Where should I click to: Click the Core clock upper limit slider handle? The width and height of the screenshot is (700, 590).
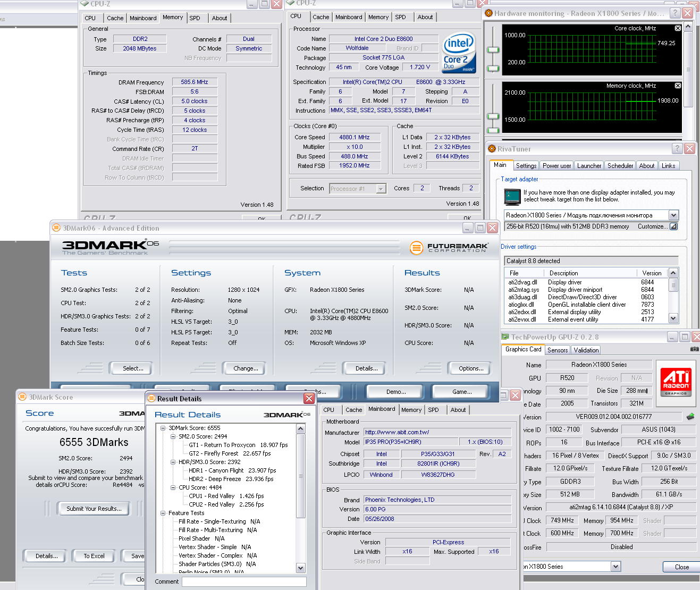click(x=494, y=50)
